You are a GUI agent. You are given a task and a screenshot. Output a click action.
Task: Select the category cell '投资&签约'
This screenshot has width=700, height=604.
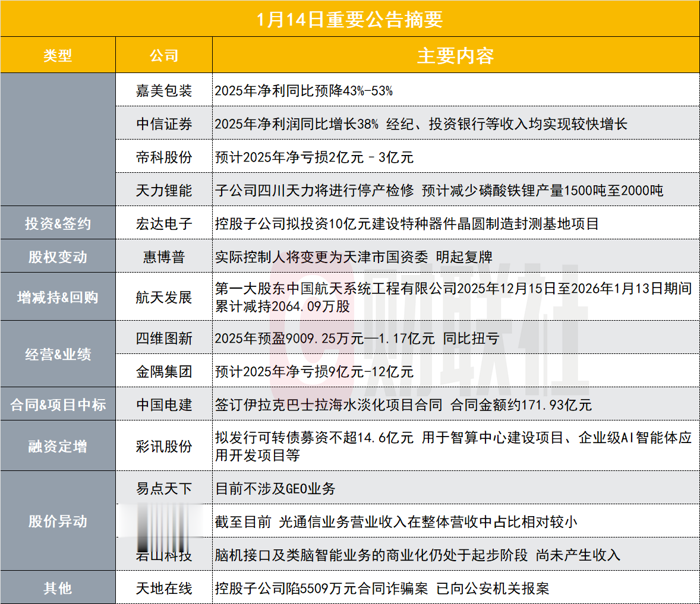(x=58, y=223)
